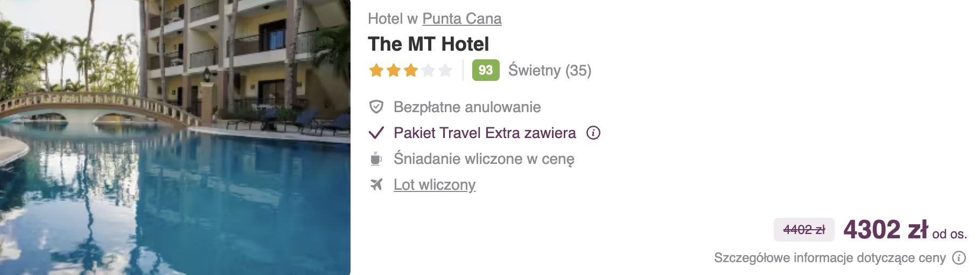The width and height of the screenshot is (980, 275).
Task: Click the airplane flight icon
Action: [376, 184]
